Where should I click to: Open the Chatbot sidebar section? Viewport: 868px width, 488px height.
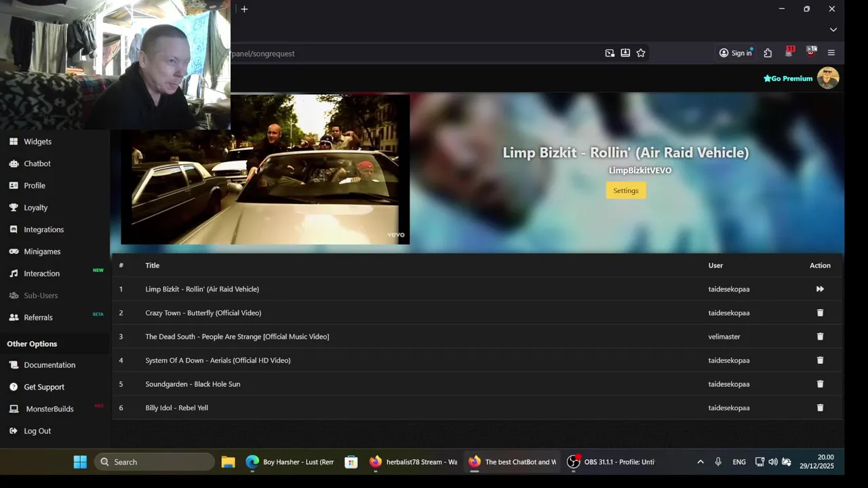tap(37, 163)
